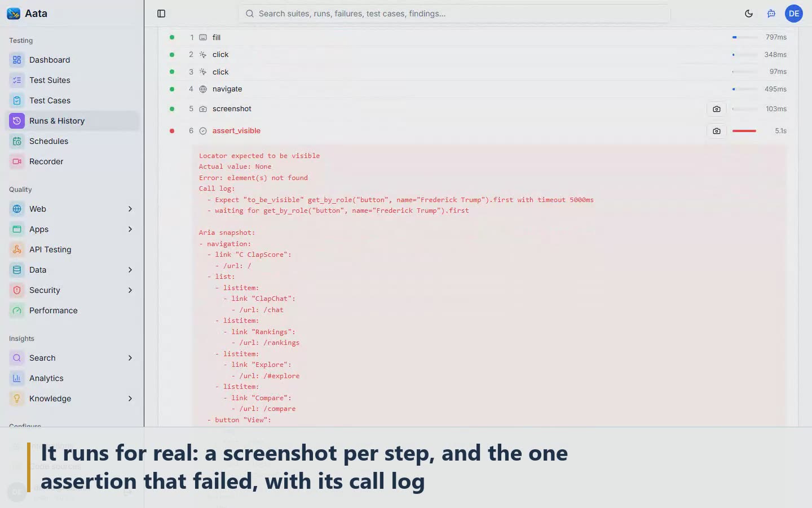Switch to dark mode moon icon
This screenshot has width=812, height=508.
click(749, 14)
